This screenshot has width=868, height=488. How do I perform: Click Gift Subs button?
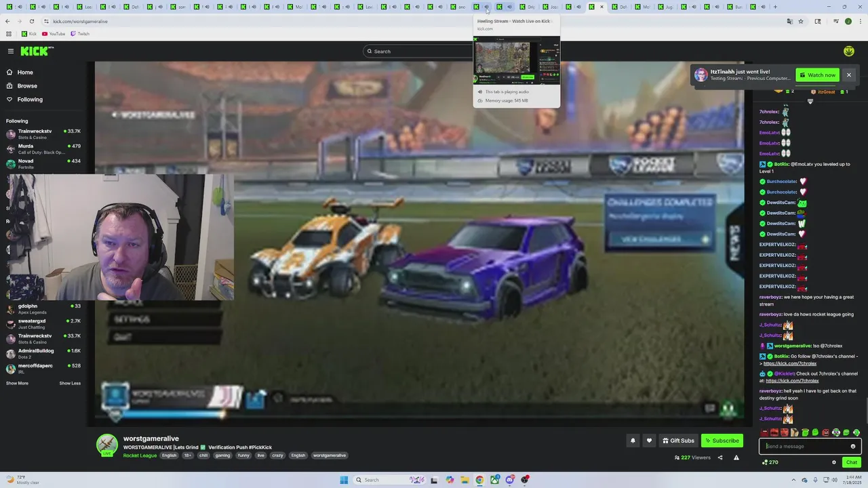(678, 441)
